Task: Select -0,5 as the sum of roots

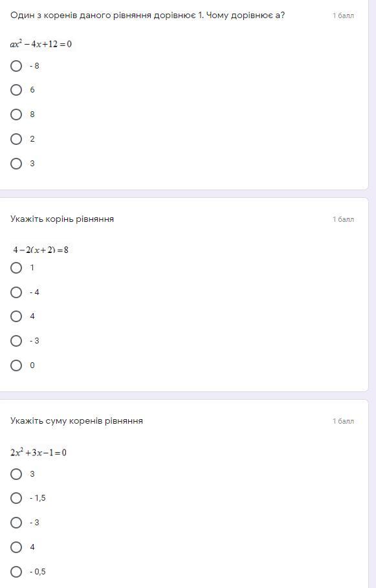Action: (16, 572)
